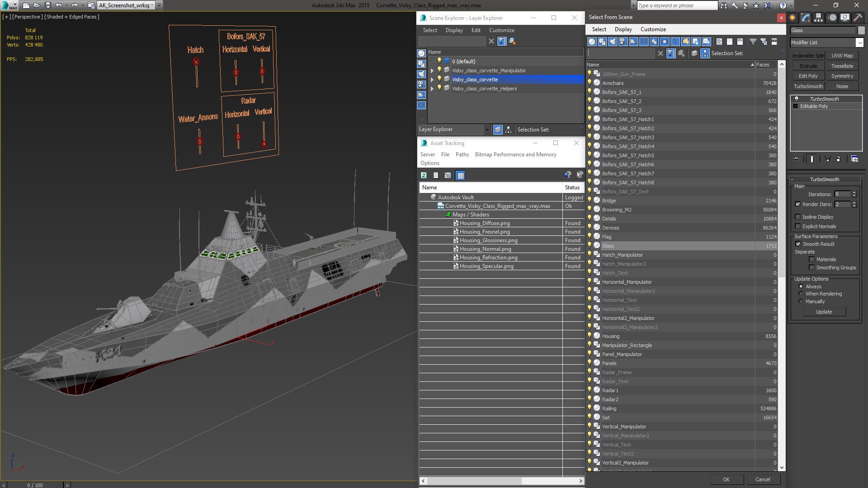Toggle Display Lights filter in Select From Scene
Viewport: 868px width, 488px height.
[613, 42]
